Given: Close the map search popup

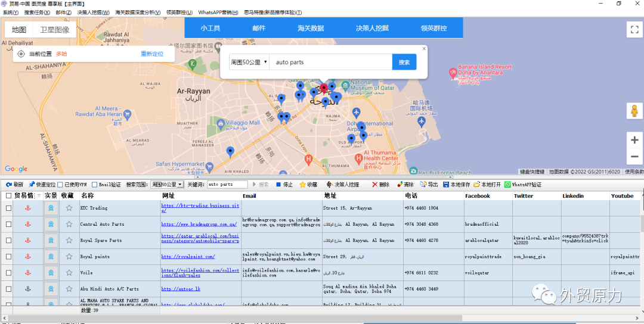Looking at the screenshot, I should coord(424,48).
